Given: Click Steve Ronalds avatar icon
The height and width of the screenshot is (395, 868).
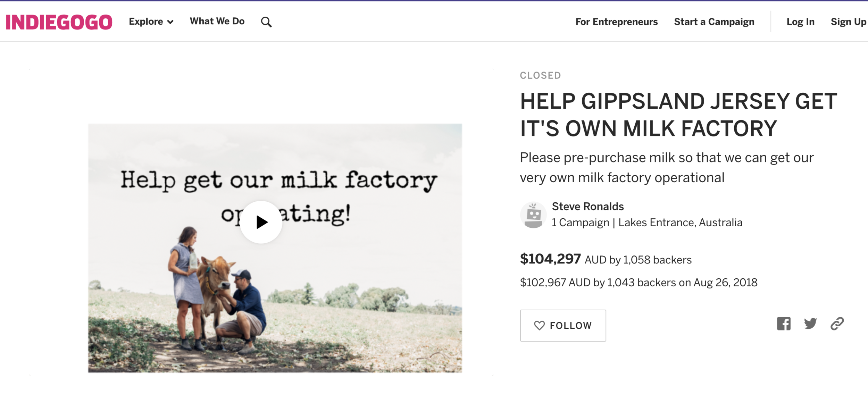Looking at the screenshot, I should click(x=533, y=215).
